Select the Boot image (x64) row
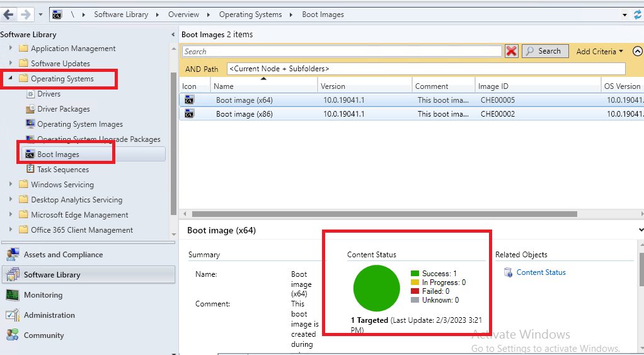 click(411, 100)
